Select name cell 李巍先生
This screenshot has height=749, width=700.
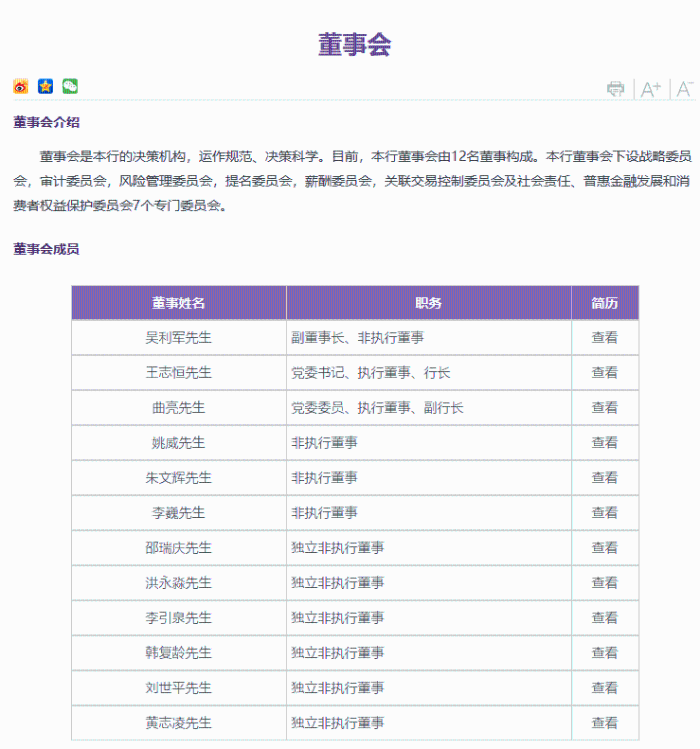(x=179, y=513)
